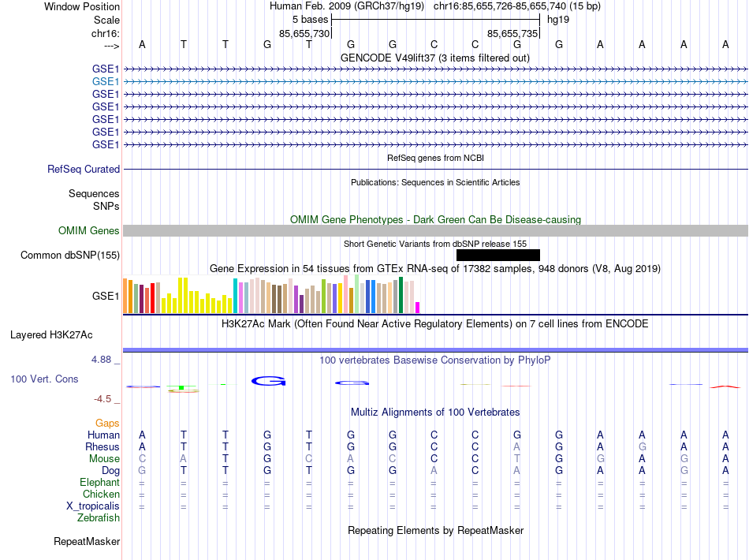Click the 4.88 upper scale value
Image resolution: width=749 pixels, height=560 pixels.
click(101, 360)
